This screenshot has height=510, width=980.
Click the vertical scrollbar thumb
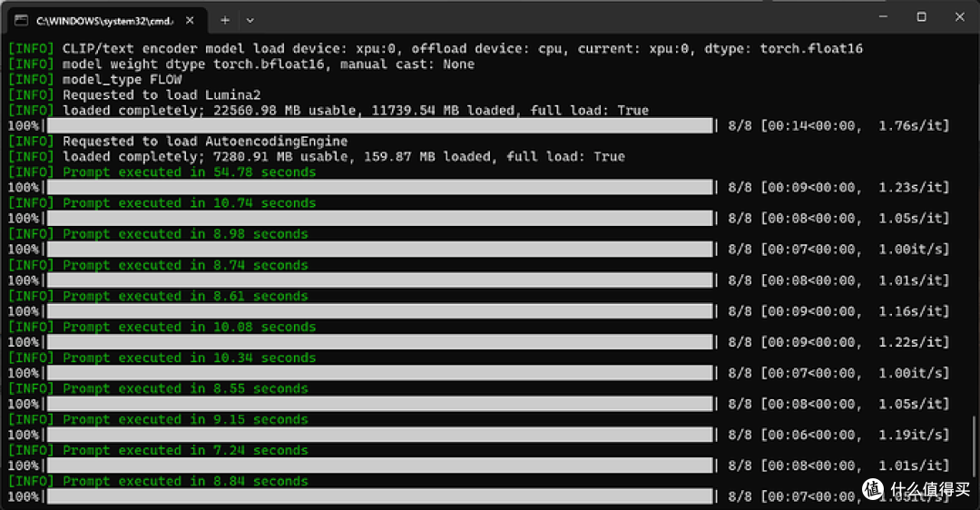coord(974,446)
